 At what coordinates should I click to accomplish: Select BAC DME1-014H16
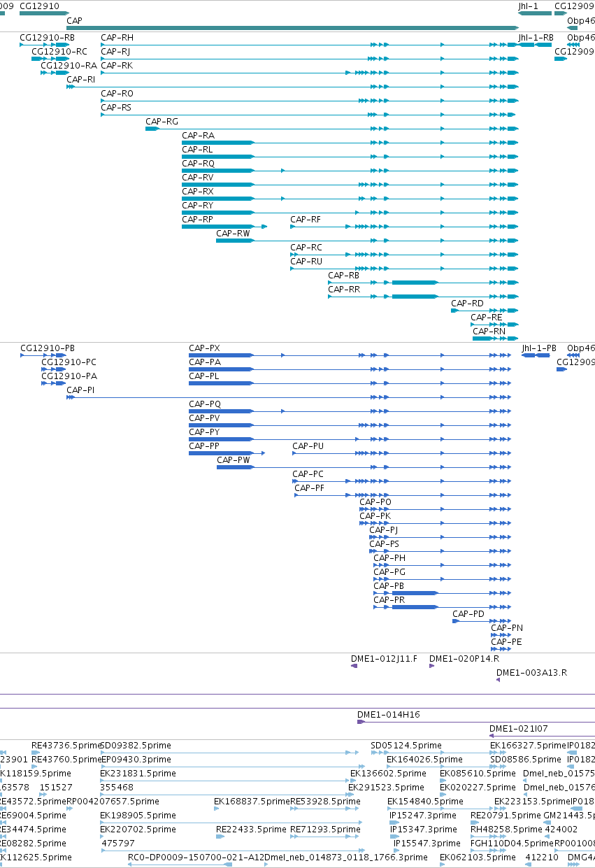point(476,722)
